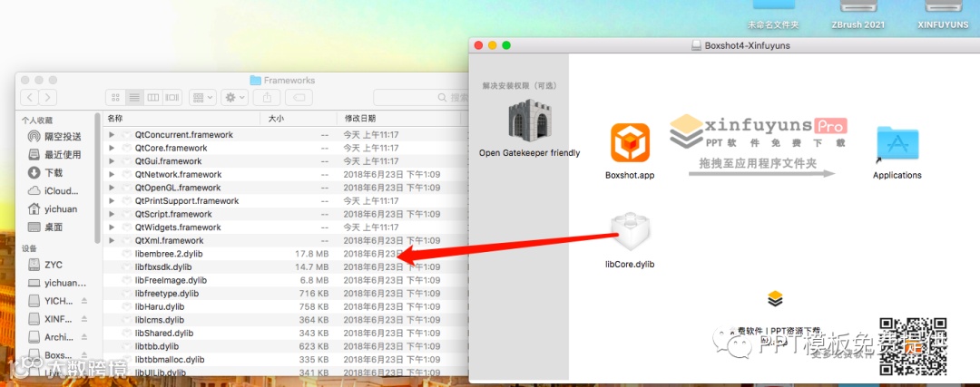Open the Applications folder shortcut in the installer

(x=897, y=145)
